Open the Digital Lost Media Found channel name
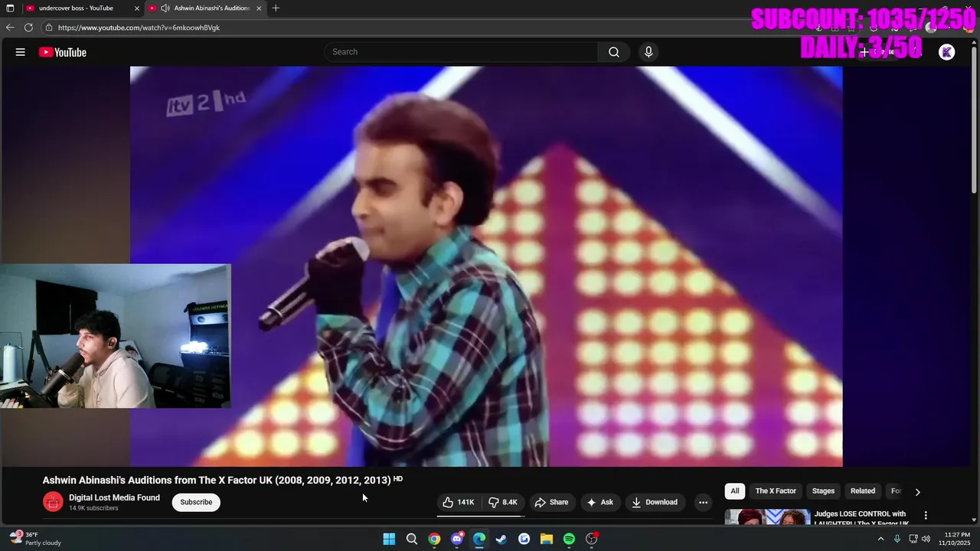The height and width of the screenshot is (551, 980). tap(114, 497)
